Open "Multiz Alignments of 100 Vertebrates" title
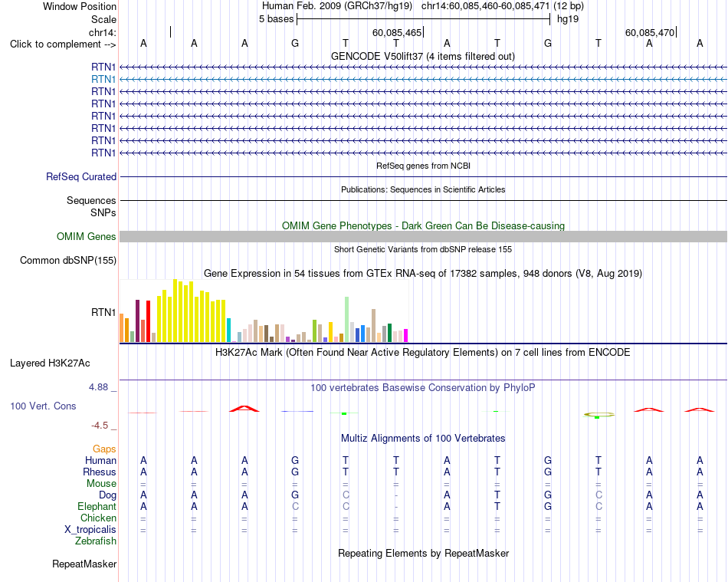 pyautogui.click(x=423, y=438)
